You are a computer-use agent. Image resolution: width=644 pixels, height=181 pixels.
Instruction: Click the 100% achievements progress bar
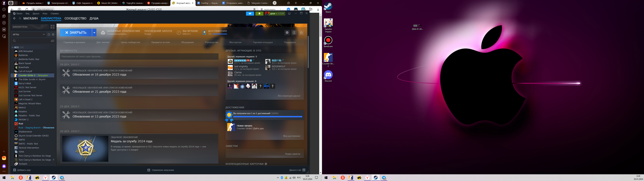click(x=268, y=116)
